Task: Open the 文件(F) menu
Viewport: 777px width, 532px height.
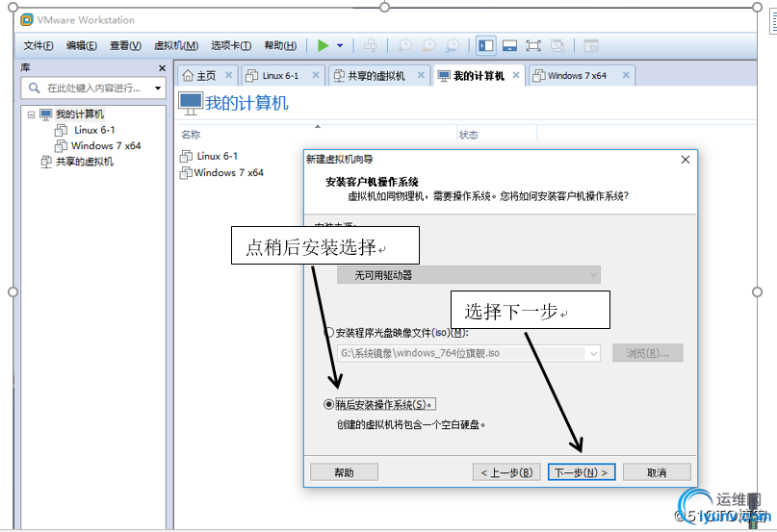Action: point(39,45)
